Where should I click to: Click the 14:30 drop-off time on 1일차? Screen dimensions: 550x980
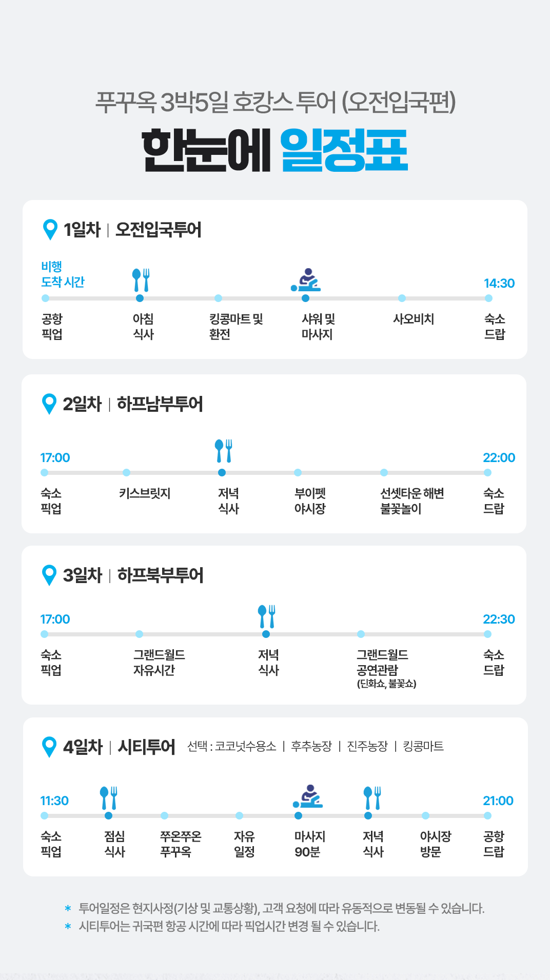pyautogui.click(x=499, y=284)
